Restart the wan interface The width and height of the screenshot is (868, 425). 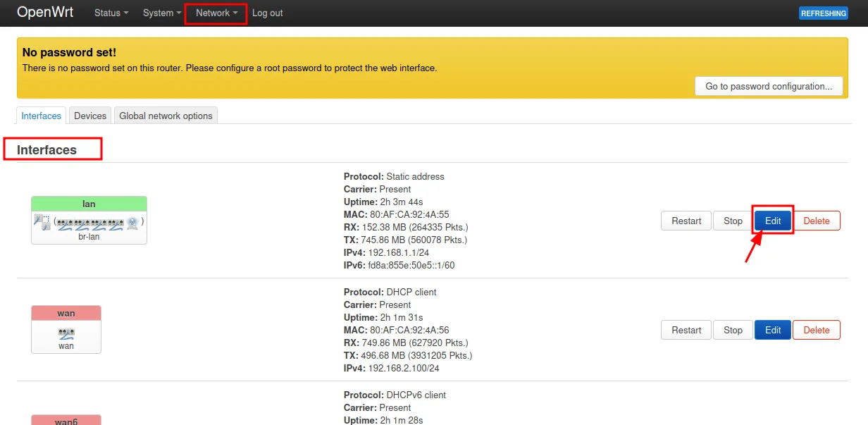click(686, 330)
